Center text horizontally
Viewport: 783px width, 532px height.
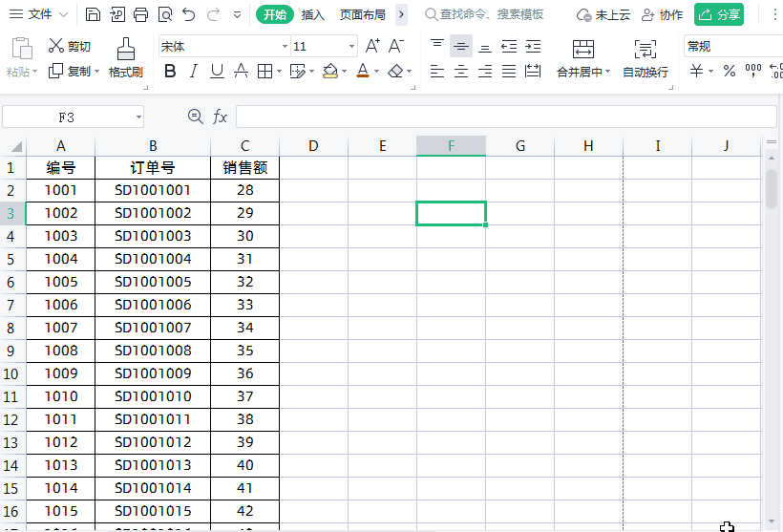(x=461, y=72)
